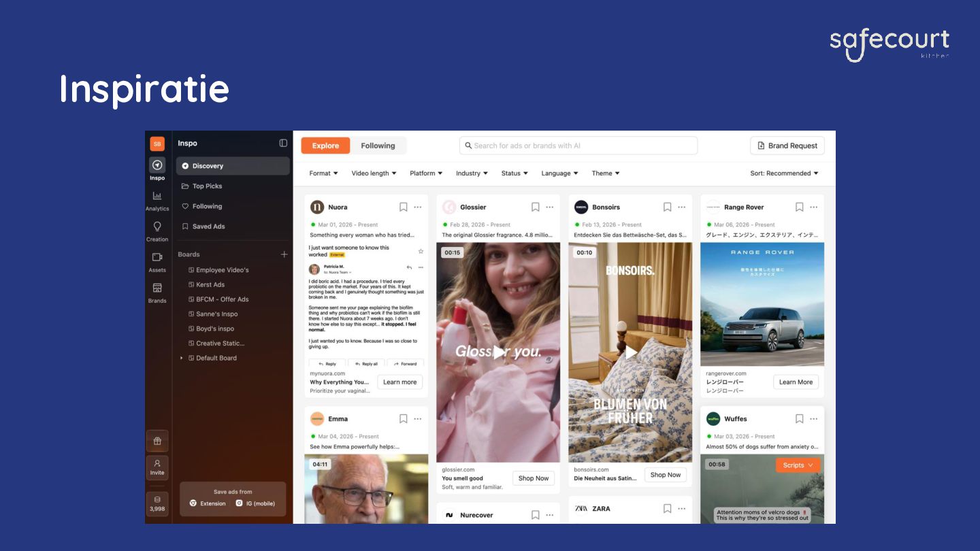
Task: Select Discovery in the sidebar
Action: pyautogui.click(x=233, y=166)
